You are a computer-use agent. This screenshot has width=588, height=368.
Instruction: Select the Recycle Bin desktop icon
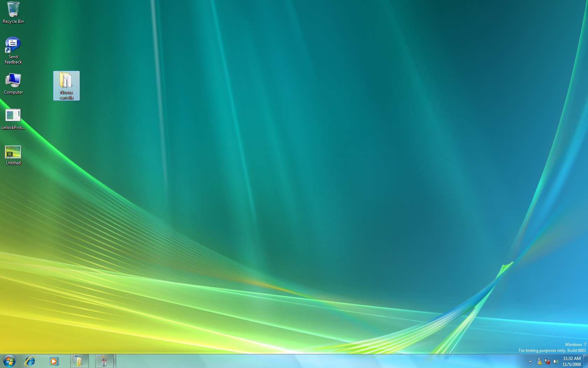13,9
